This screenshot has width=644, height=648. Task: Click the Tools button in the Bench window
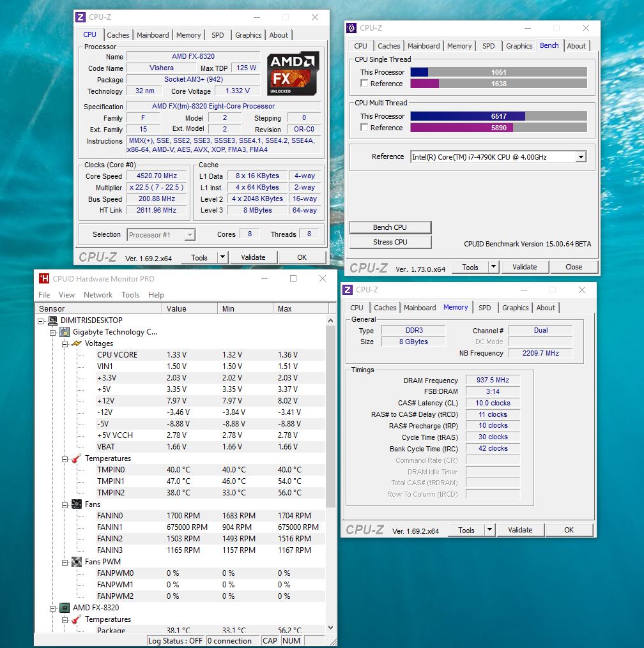[470, 267]
